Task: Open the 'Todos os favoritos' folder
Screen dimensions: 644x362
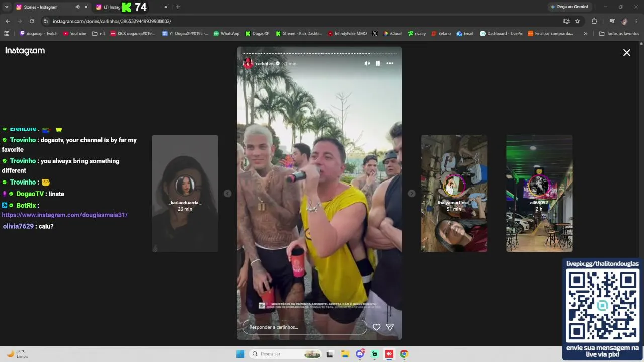Action: point(619,34)
